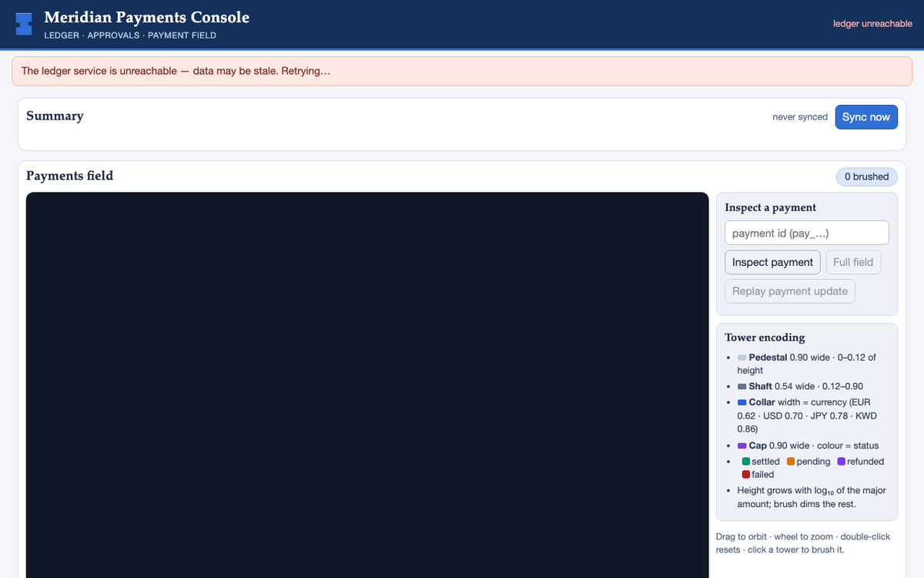Click the Pedestal legend colour swatch
The width and height of the screenshot is (924, 578).
[x=742, y=358]
